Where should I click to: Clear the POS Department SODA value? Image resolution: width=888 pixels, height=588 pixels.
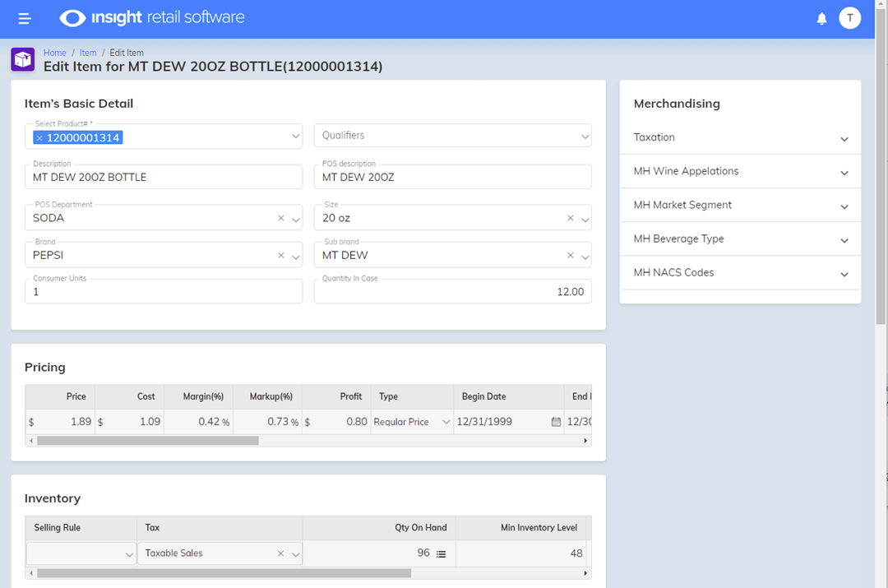click(x=281, y=218)
